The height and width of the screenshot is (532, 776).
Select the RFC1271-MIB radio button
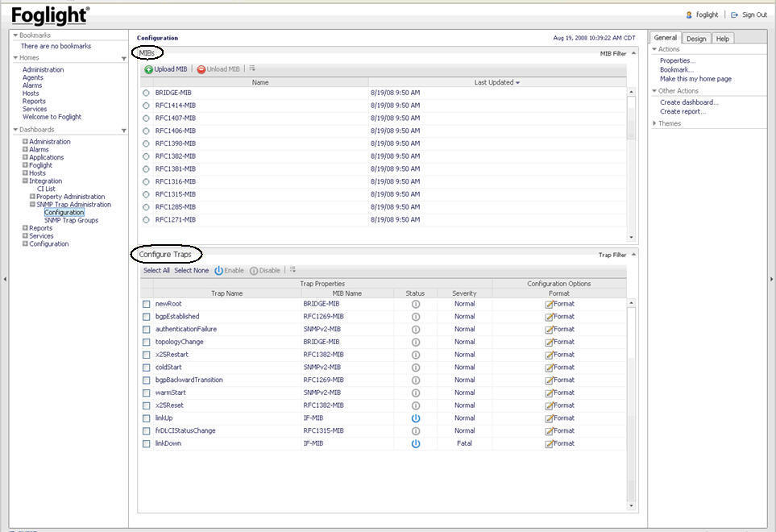pos(146,220)
